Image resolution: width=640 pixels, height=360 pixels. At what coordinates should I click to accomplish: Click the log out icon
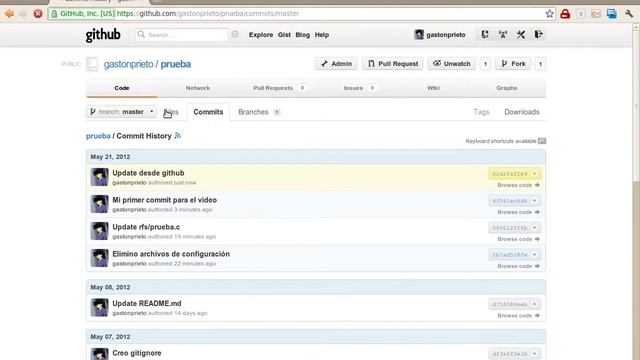click(538, 34)
